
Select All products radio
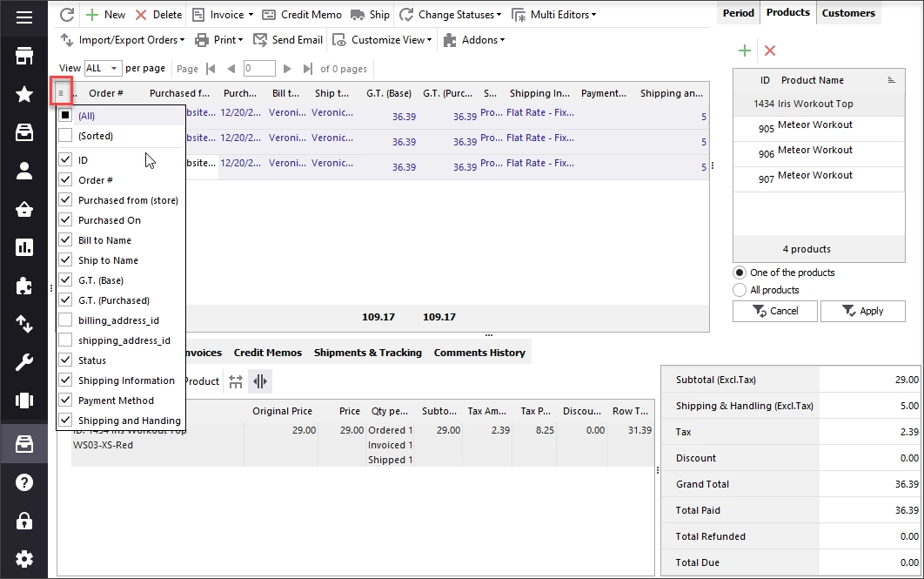[x=739, y=290]
